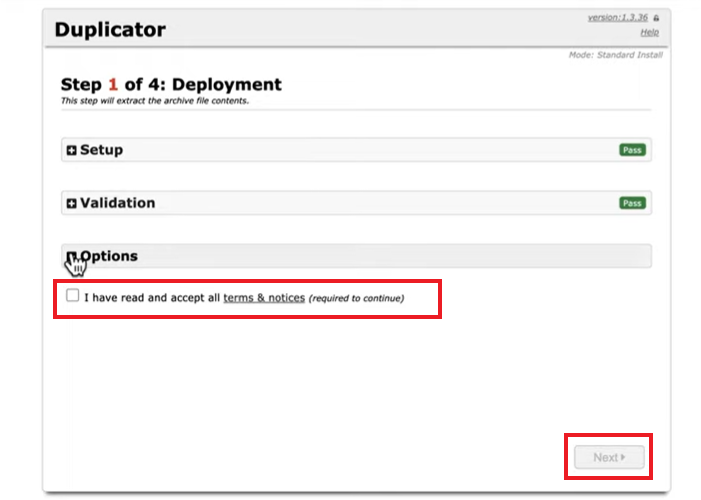Viewport: 701px width, 500px height.
Task: Click the "required to continue" note
Action: click(x=356, y=298)
